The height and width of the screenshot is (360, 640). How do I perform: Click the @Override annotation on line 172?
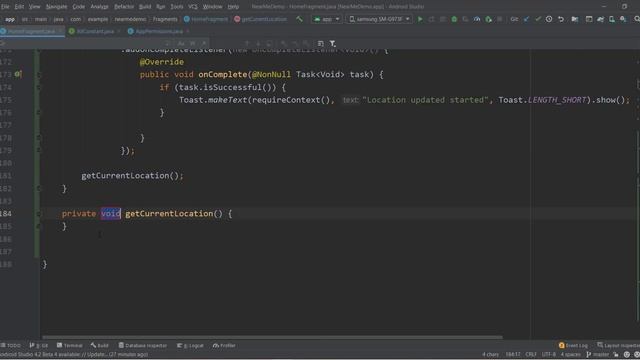(162, 62)
